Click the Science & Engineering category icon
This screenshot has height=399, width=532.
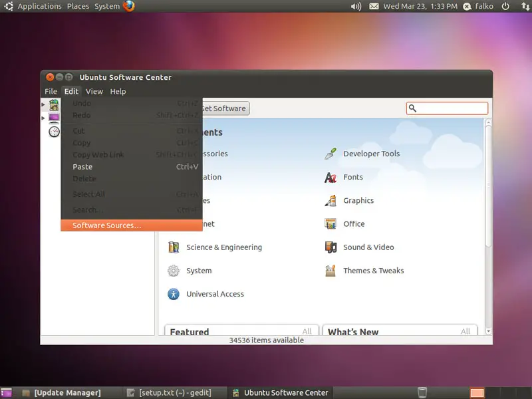coord(174,247)
